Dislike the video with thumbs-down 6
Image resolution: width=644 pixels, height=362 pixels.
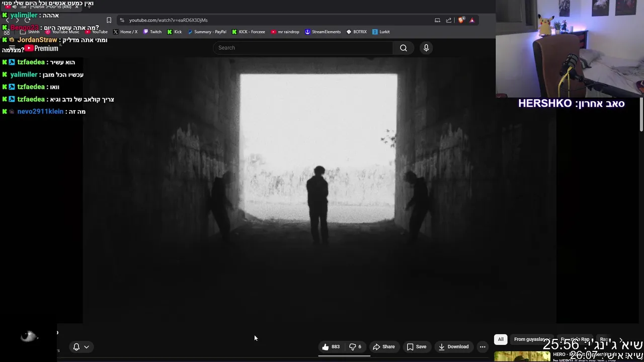(355, 347)
